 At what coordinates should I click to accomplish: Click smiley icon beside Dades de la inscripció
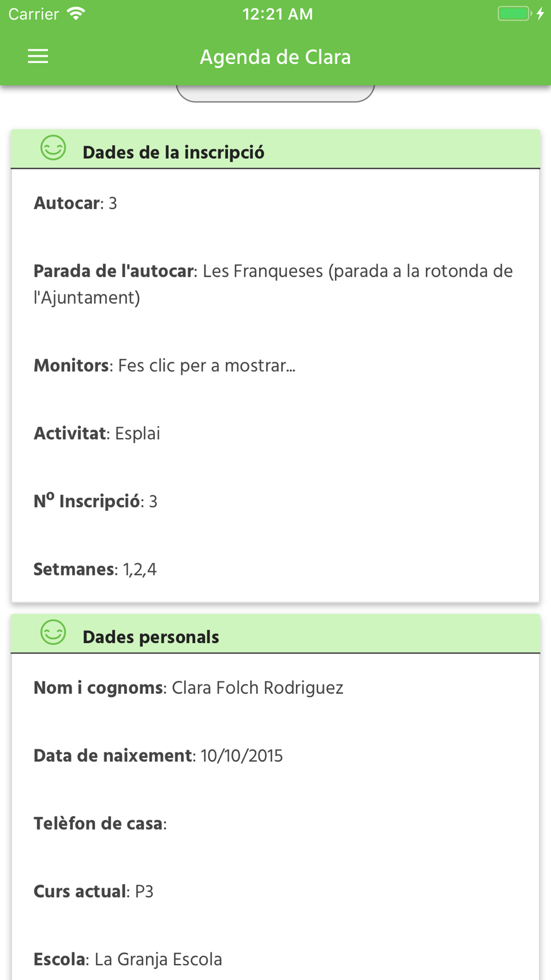(53, 148)
